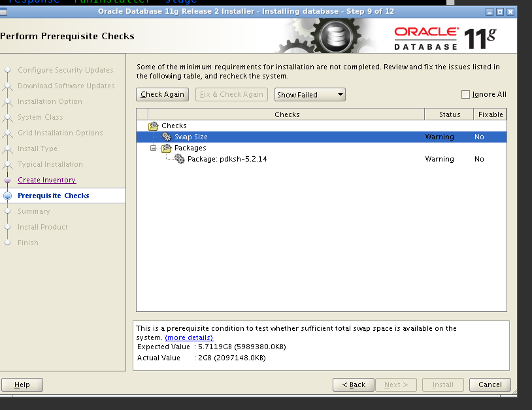
Task: Click the Summary step
Action: click(x=33, y=211)
